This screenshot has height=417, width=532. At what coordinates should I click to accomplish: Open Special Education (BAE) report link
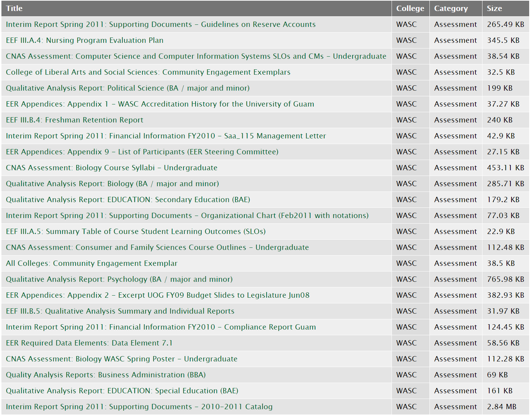122,391
